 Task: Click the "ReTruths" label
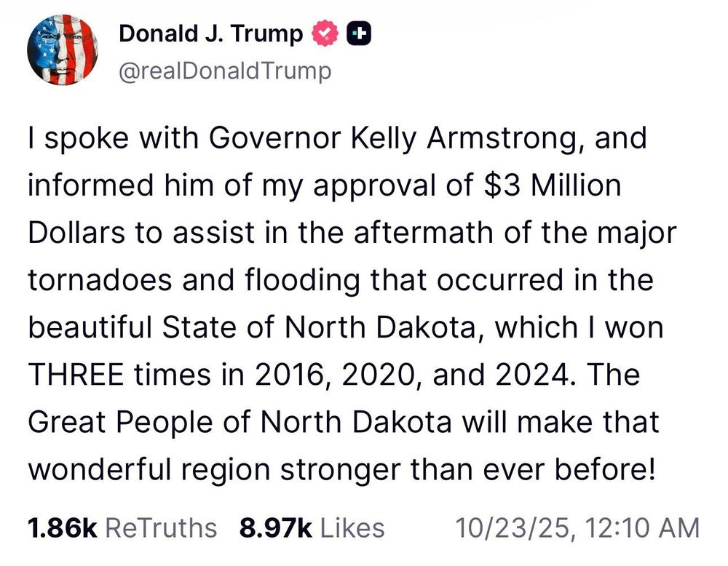click(161, 527)
